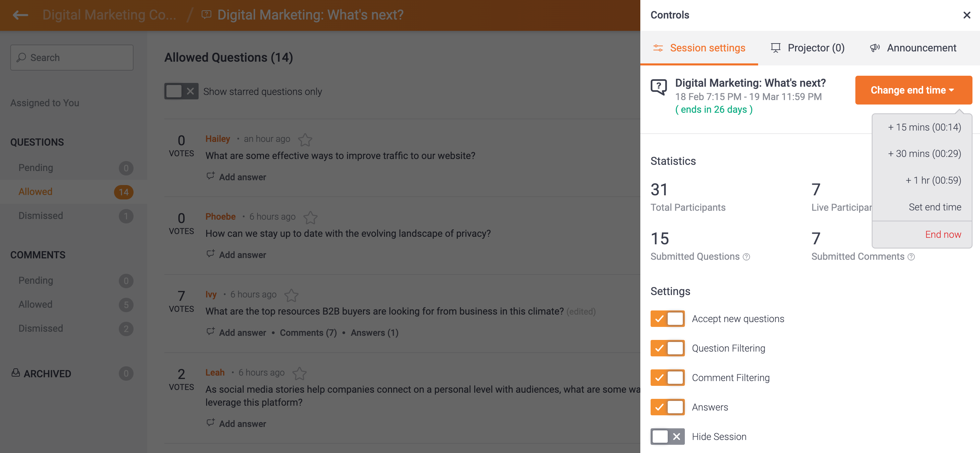Click Add answer under Leah's question
Viewport: 980px width, 453px height.
click(242, 424)
